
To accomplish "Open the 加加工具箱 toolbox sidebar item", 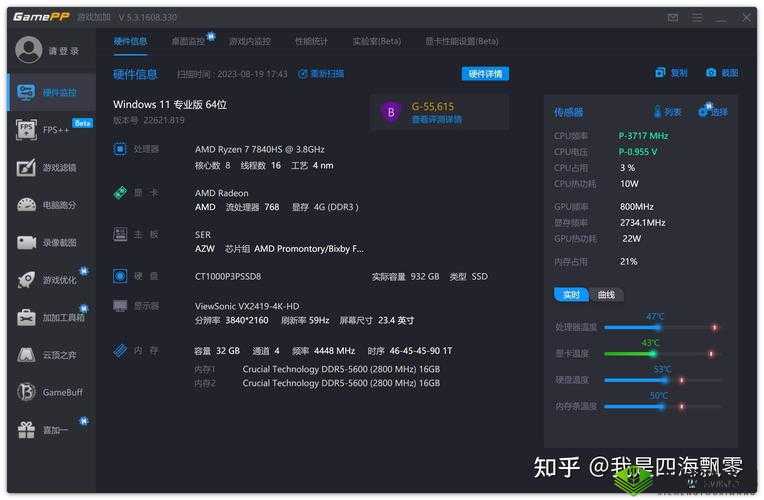I will [52, 317].
